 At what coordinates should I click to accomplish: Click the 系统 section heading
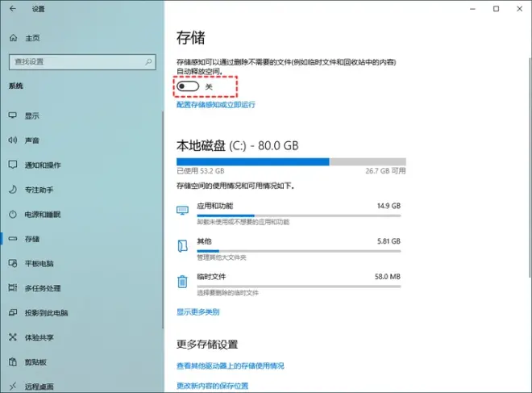click(x=15, y=86)
